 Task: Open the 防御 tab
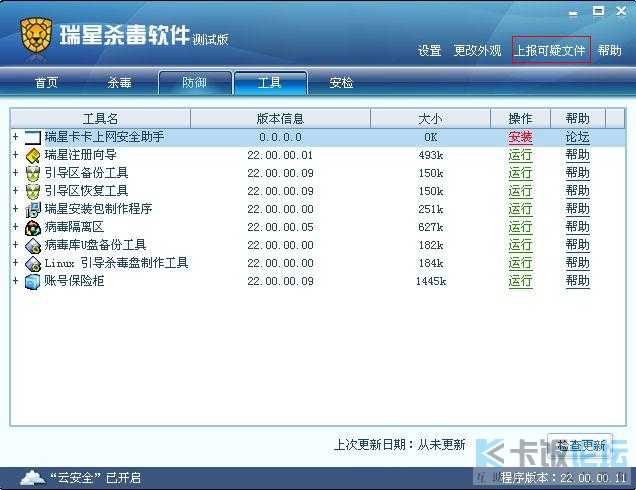[195, 83]
